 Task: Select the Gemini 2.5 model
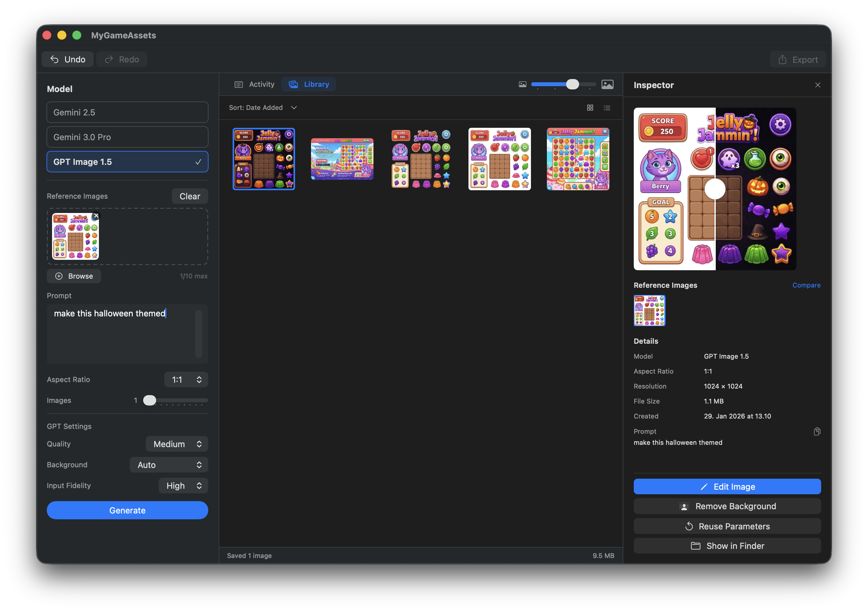point(128,112)
